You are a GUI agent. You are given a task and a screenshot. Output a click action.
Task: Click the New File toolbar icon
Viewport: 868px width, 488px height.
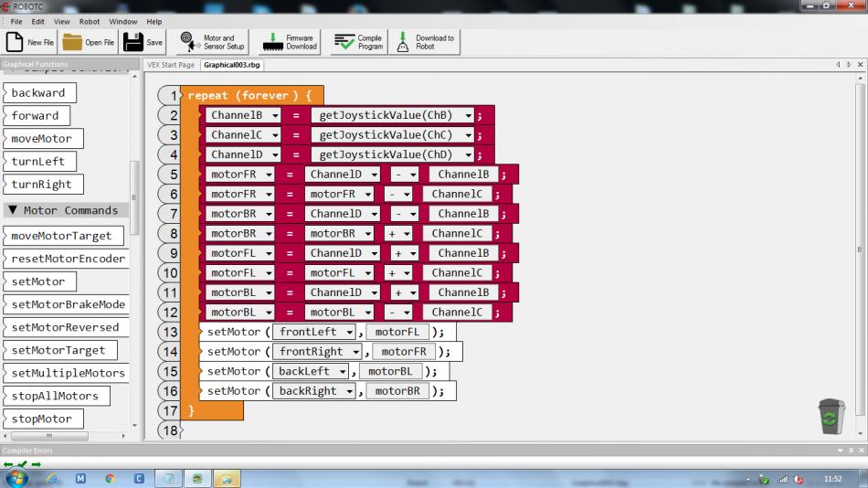coord(15,42)
